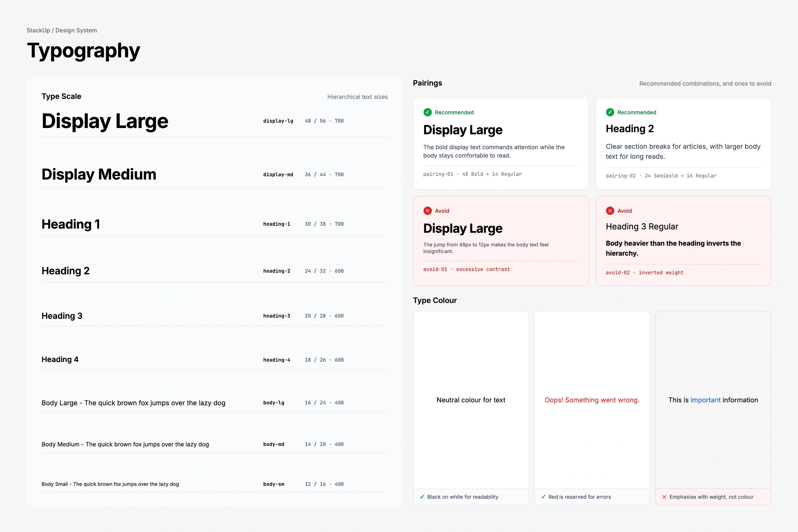Click the '30 / 38 · 700' spec value
798x532 pixels.
click(x=325, y=224)
